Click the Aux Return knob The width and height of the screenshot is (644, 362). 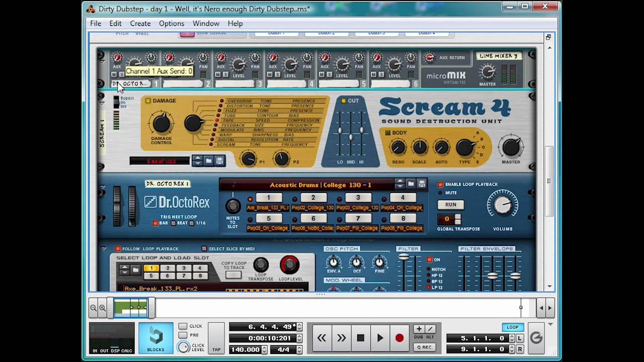tap(430, 57)
